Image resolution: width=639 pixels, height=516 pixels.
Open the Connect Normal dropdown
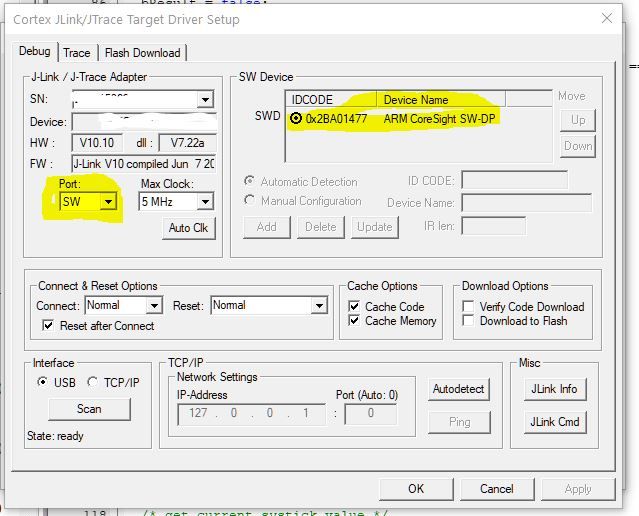154,305
